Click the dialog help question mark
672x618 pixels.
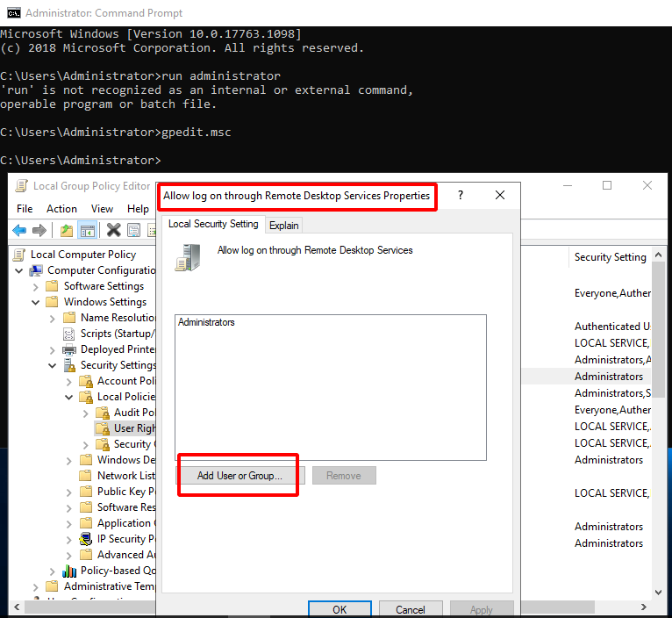coord(461,195)
